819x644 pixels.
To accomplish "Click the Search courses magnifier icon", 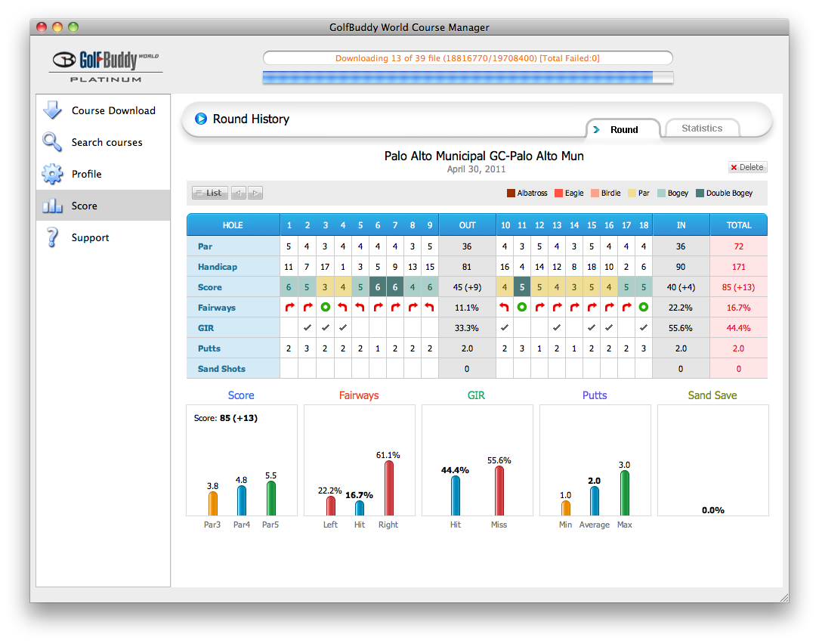I will coord(52,142).
